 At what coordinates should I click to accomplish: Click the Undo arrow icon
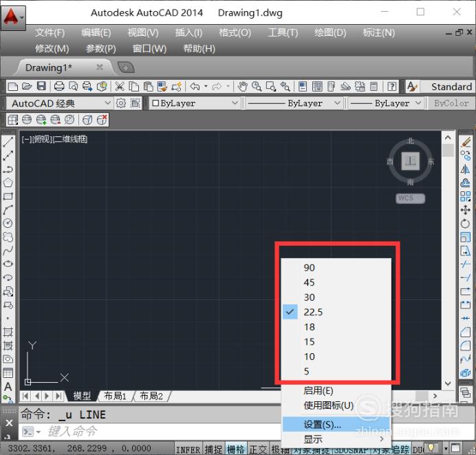point(195,87)
